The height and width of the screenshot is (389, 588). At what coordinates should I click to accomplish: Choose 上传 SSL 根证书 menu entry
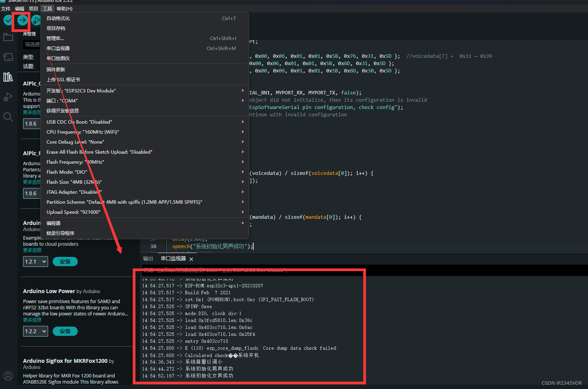145,80
